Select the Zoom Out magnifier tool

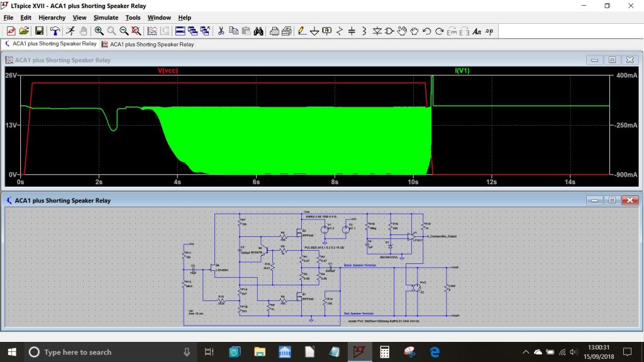click(124, 31)
